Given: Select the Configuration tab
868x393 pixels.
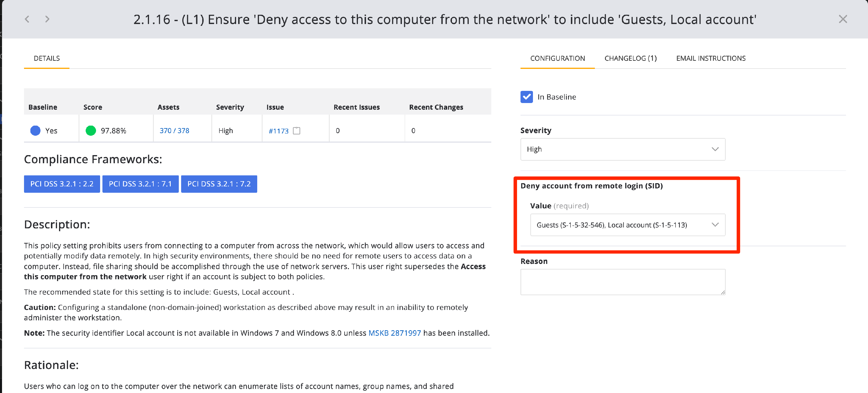Looking at the screenshot, I should pos(557,58).
